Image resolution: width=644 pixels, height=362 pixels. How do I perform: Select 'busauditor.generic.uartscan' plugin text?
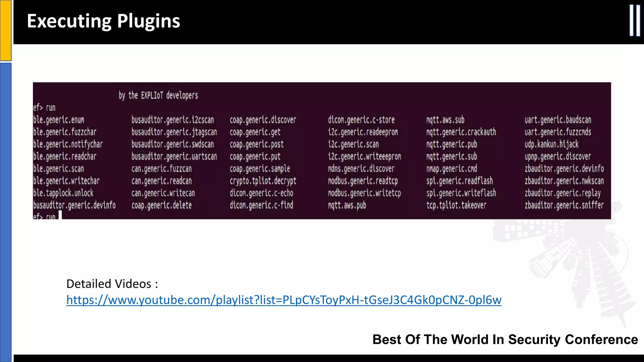pyautogui.click(x=174, y=156)
